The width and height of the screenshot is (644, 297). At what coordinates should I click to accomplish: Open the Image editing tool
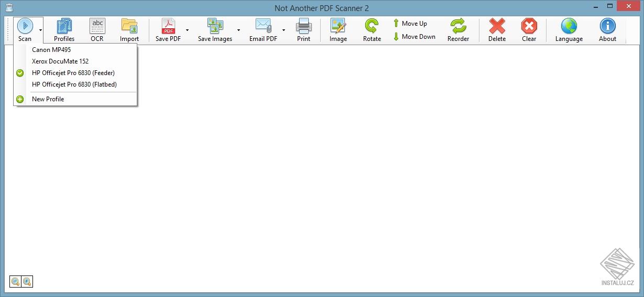[338, 30]
